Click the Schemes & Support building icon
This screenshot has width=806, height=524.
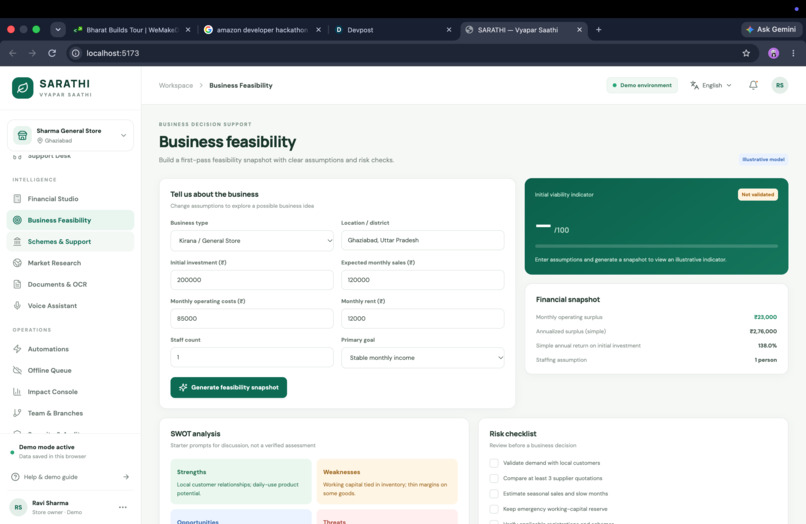click(x=17, y=241)
